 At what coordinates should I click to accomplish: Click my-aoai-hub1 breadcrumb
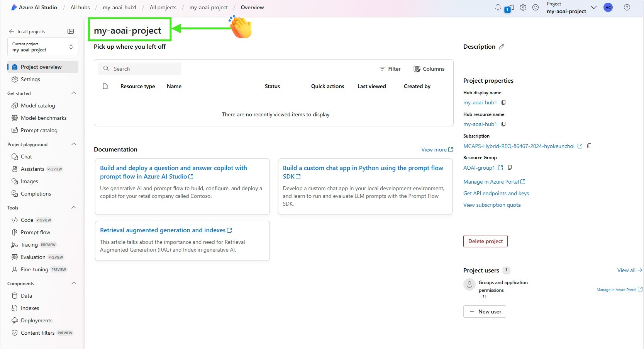pos(120,7)
